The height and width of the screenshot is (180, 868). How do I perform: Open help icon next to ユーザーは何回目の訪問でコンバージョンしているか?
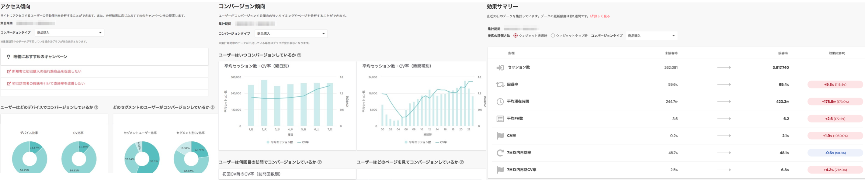[320, 162]
